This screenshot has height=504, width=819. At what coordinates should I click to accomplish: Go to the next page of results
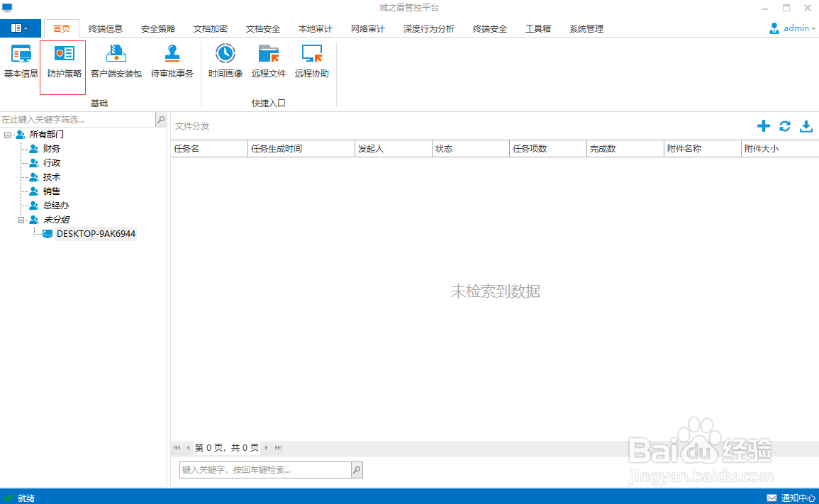(267, 447)
